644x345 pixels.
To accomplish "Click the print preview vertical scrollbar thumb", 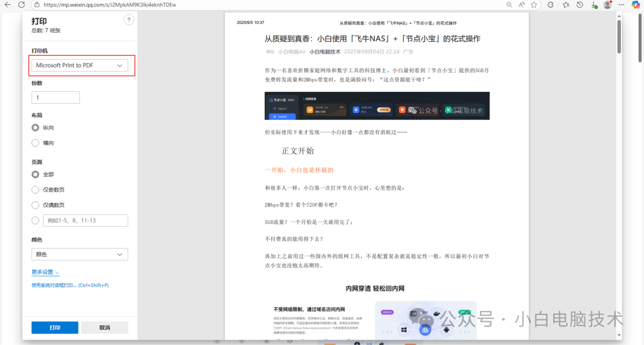I will point(619,36).
